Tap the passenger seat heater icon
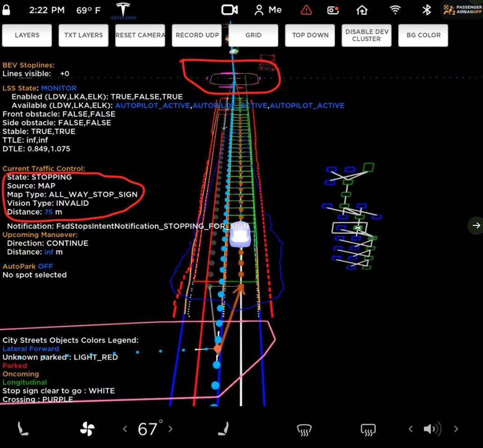Screen dimensions: 483x448 (224, 429)
